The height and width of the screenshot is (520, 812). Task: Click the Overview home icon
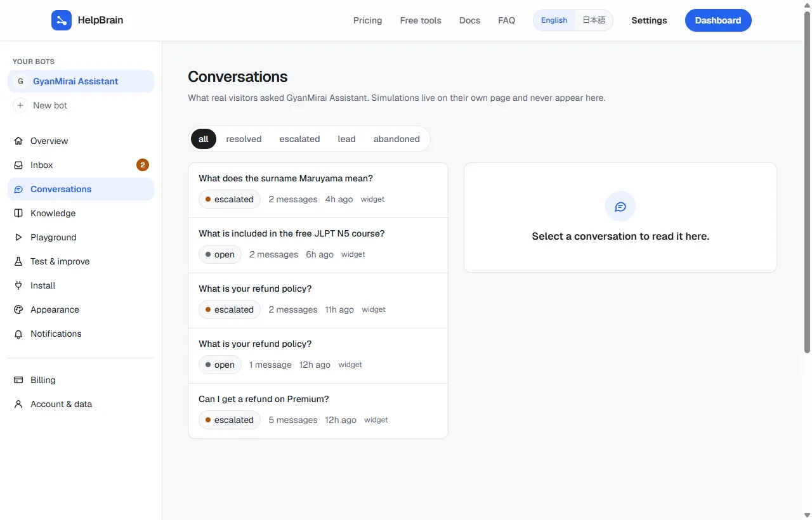coord(18,141)
